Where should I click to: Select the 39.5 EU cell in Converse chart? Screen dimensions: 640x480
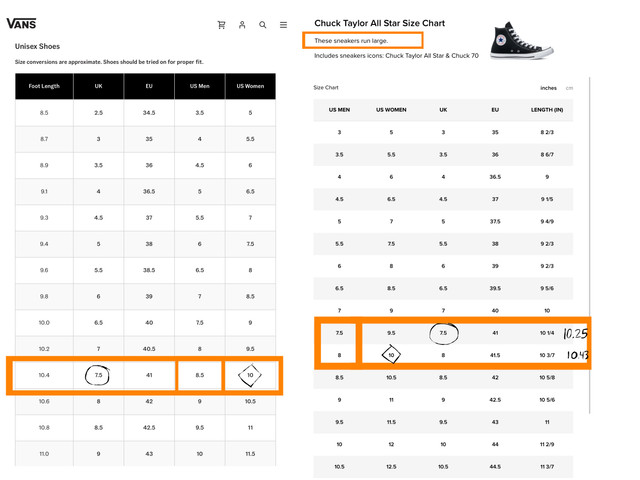tap(495, 288)
